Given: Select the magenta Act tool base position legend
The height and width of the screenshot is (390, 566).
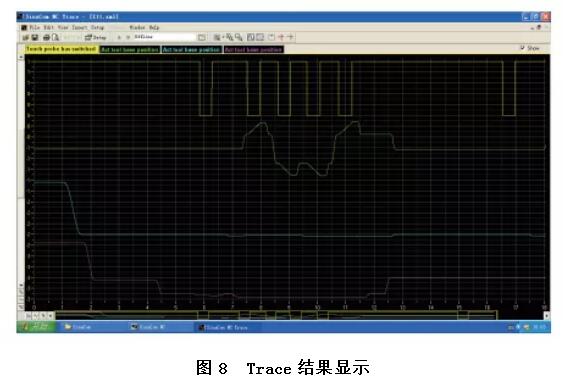Looking at the screenshot, I should point(253,49).
